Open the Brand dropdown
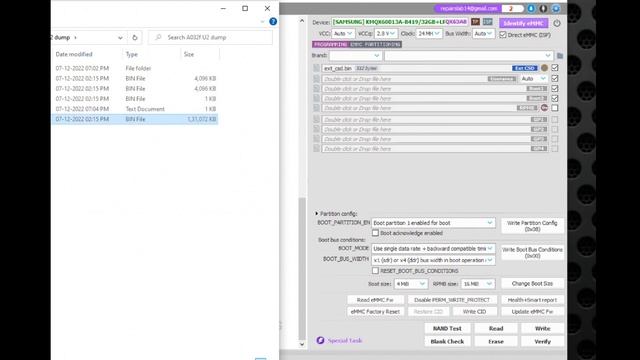Image resolution: width=640 pixels, height=360 pixels. (356, 56)
